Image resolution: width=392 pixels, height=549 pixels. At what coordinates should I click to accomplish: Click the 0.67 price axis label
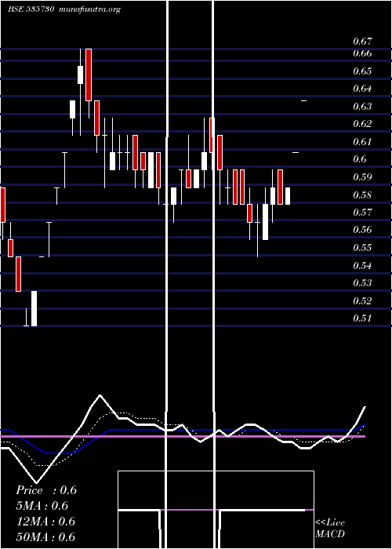point(362,42)
